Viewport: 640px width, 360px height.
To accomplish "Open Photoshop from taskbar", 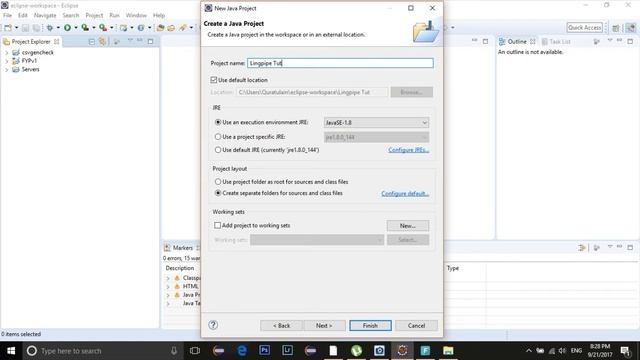I will (264, 351).
